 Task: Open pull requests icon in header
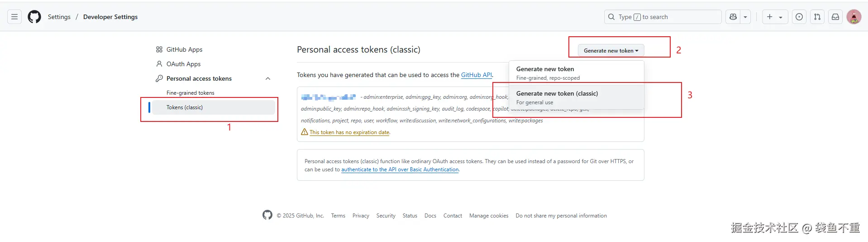point(817,17)
